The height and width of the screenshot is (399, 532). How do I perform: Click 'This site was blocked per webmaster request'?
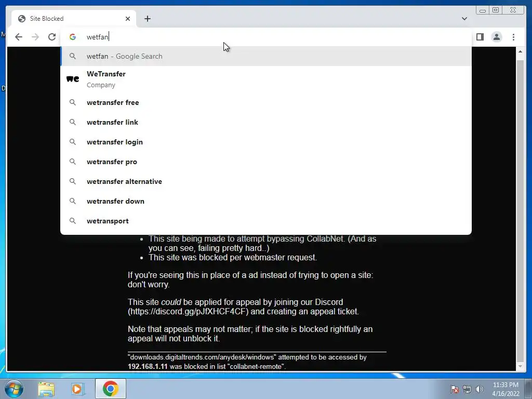(232, 257)
